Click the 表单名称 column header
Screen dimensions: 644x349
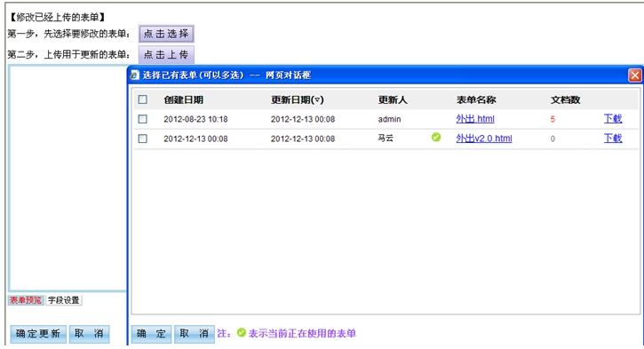pyautogui.click(x=476, y=99)
